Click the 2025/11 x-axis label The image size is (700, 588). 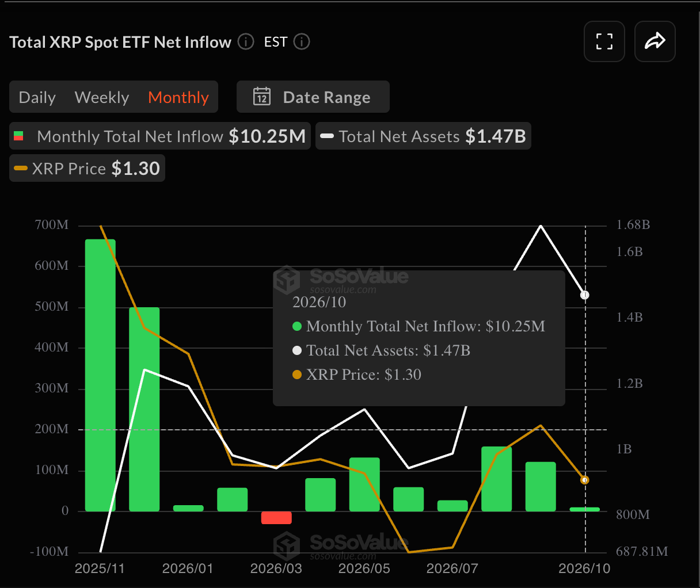coord(100,568)
